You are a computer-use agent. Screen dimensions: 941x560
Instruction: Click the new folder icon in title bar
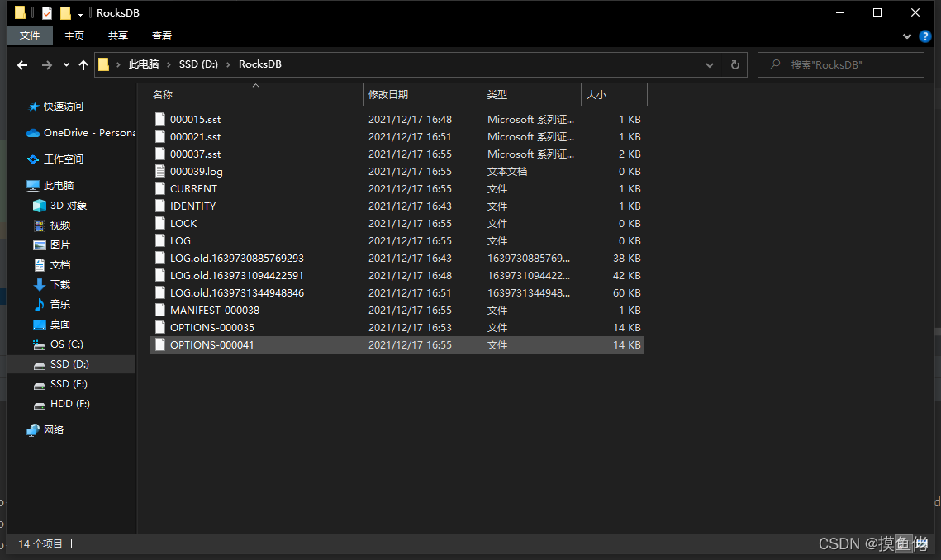pos(65,12)
